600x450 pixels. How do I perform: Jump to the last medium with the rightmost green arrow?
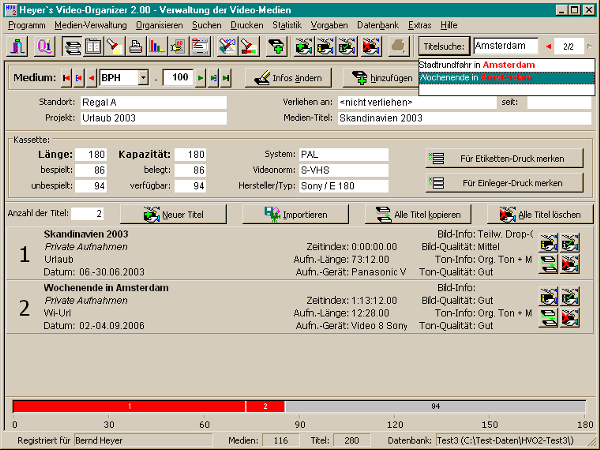[225, 78]
